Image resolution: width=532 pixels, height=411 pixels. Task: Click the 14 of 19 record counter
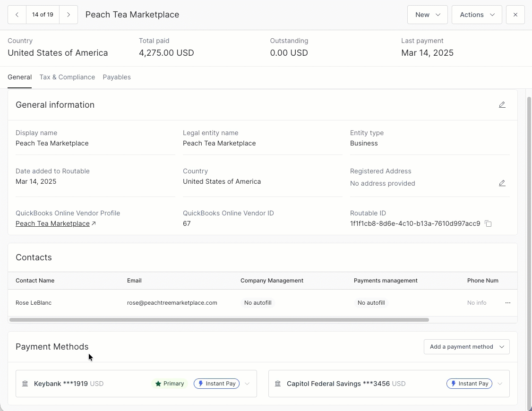pos(43,15)
